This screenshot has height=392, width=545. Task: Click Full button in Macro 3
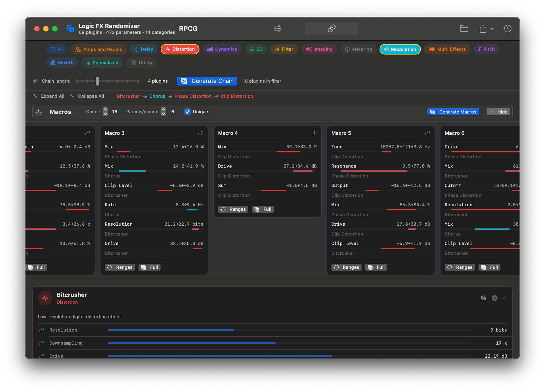click(150, 267)
